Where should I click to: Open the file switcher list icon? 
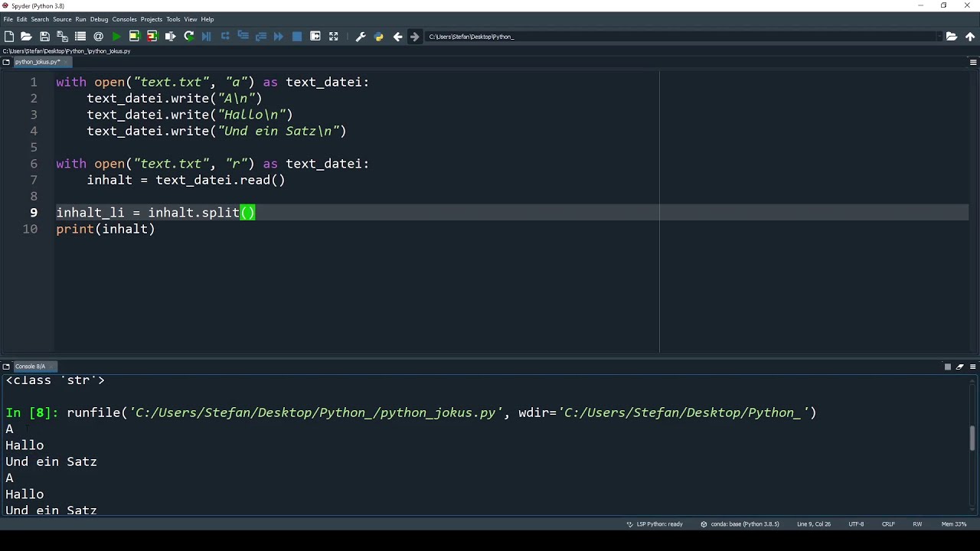[x=80, y=36]
